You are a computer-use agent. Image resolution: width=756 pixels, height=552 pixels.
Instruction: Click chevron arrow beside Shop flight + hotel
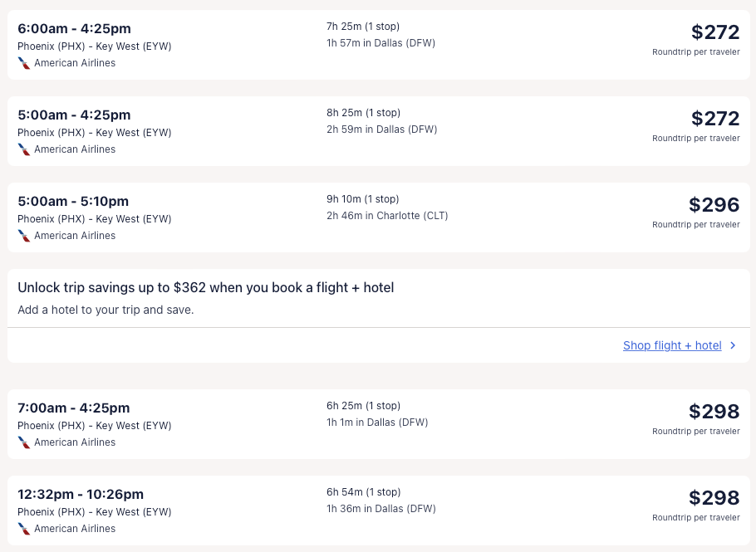(733, 345)
